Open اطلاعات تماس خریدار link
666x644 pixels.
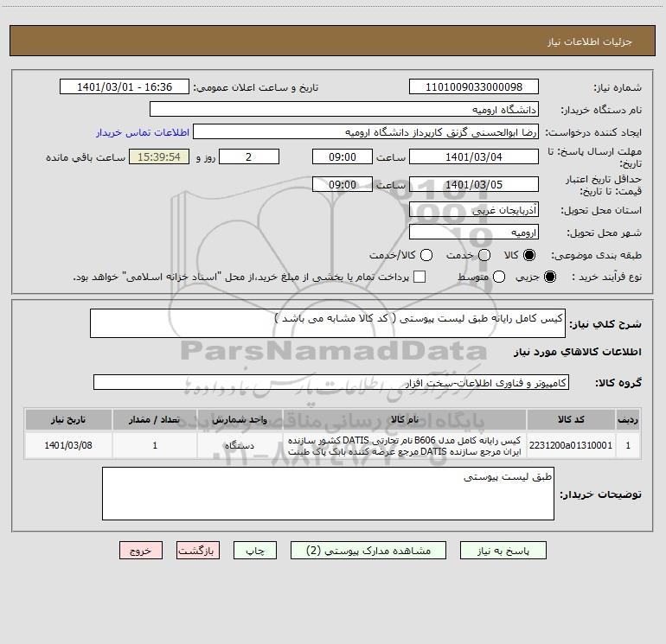pyautogui.click(x=143, y=132)
